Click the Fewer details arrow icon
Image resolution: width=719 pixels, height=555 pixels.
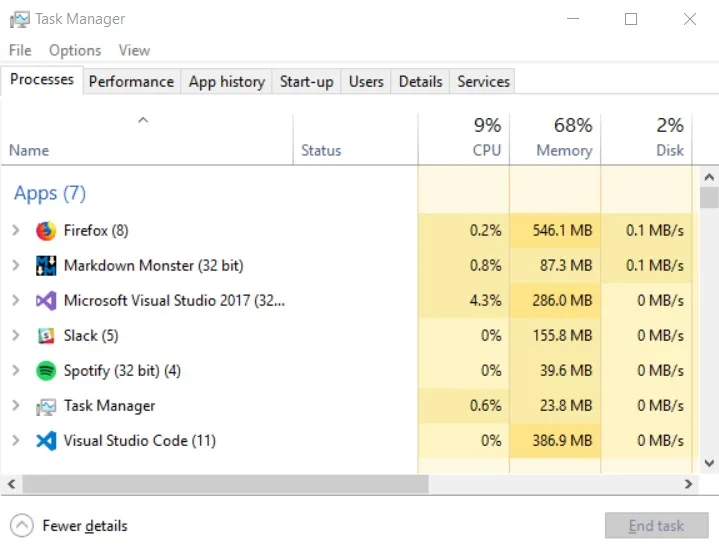[22, 525]
